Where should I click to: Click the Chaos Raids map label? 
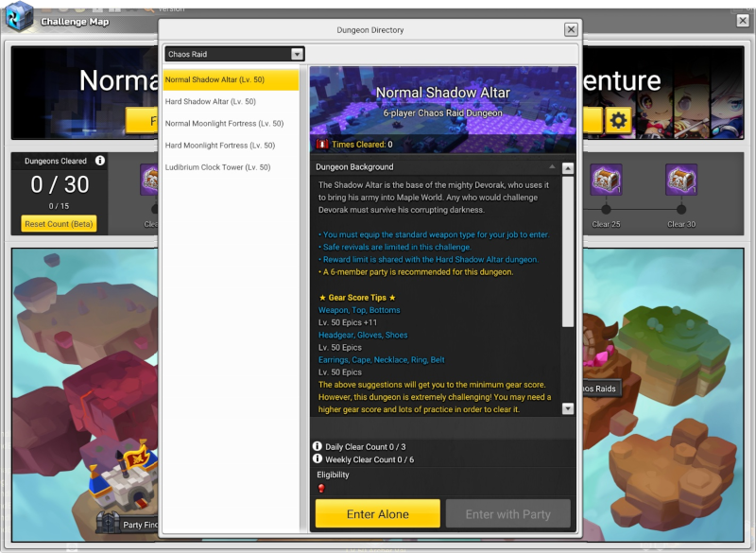(x=601, y=389)
